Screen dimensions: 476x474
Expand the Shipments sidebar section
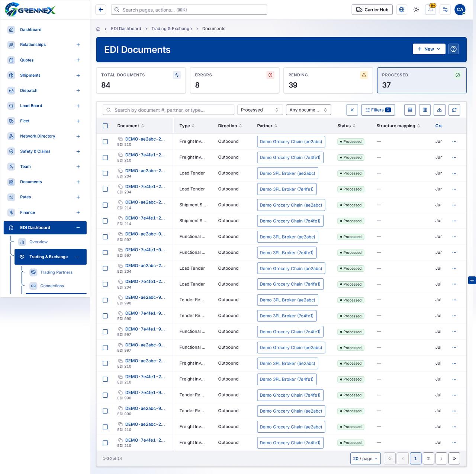coord(78,76)
